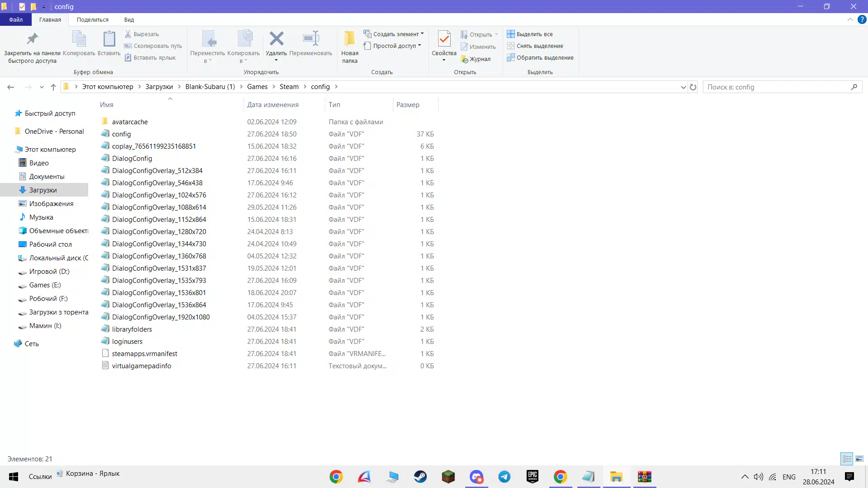Open the Windows Start menu
This screenshot has width=868, height=488.
pyautogui.click(x=14, y=477)
